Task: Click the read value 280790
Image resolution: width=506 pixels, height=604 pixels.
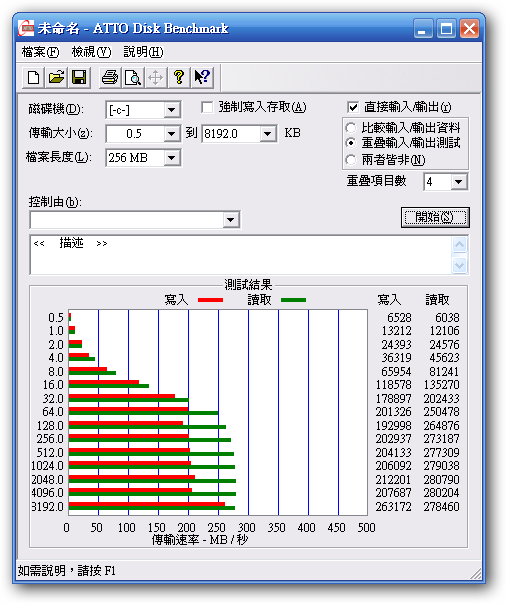Action: 442,480
